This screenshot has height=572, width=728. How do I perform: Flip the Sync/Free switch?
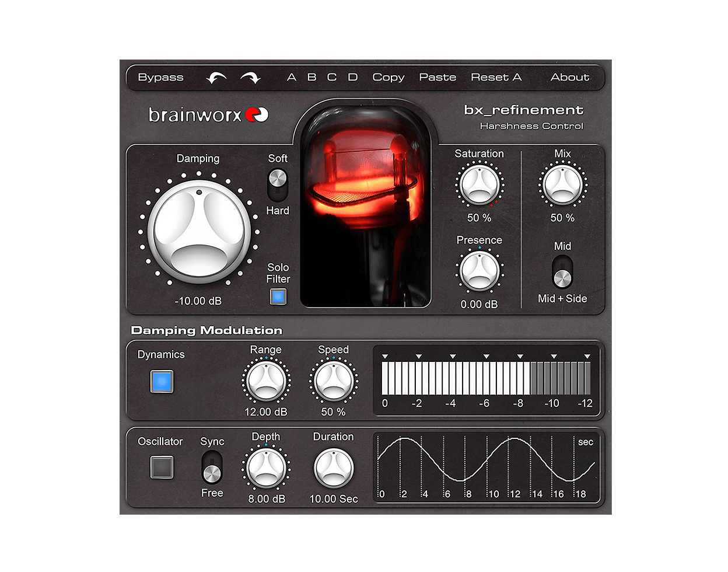click(212, 467)
